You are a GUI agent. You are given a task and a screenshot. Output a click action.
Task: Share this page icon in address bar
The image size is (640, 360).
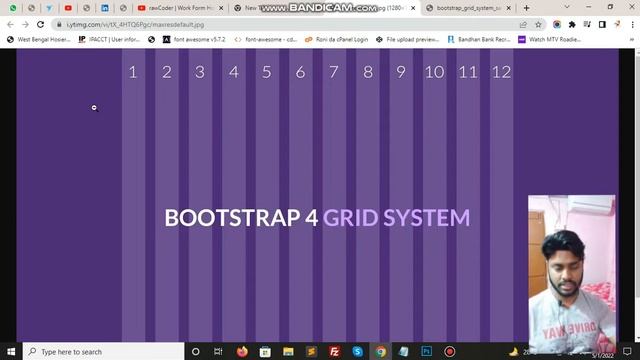[x=523, y=24]
